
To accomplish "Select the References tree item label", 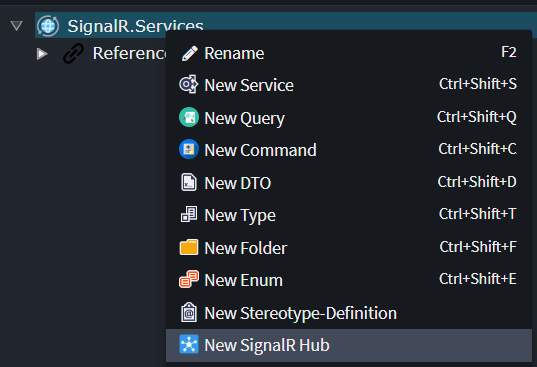I will [x=129, y=53].
